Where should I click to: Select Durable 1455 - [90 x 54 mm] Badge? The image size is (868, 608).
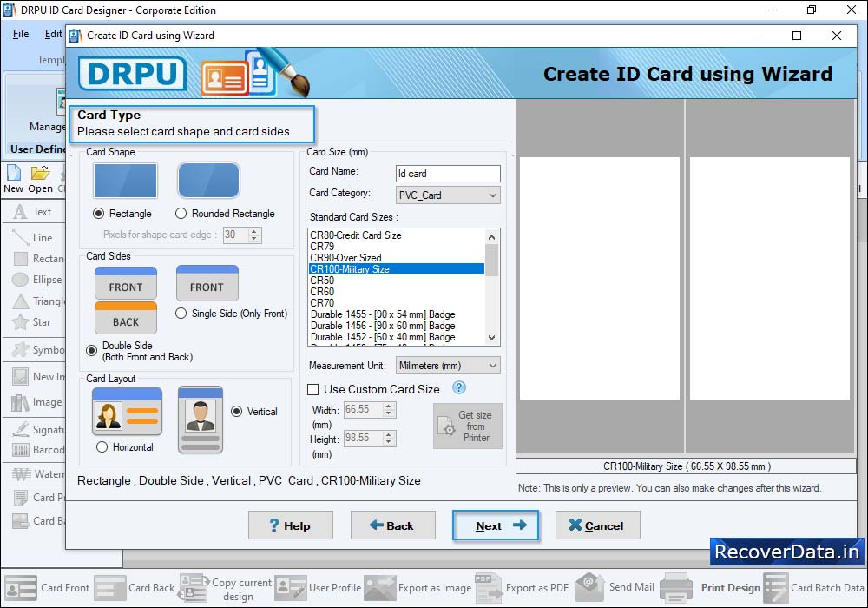click(397, 314)
